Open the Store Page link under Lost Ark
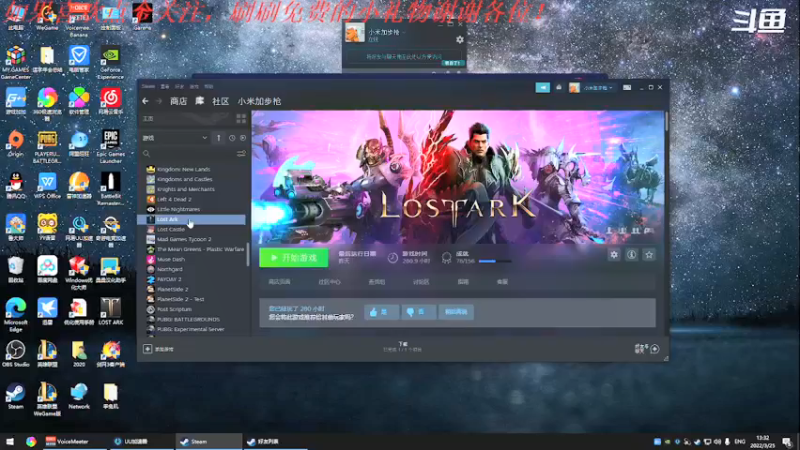The width and height of the screenshot is (800, 450). point(279,282)
